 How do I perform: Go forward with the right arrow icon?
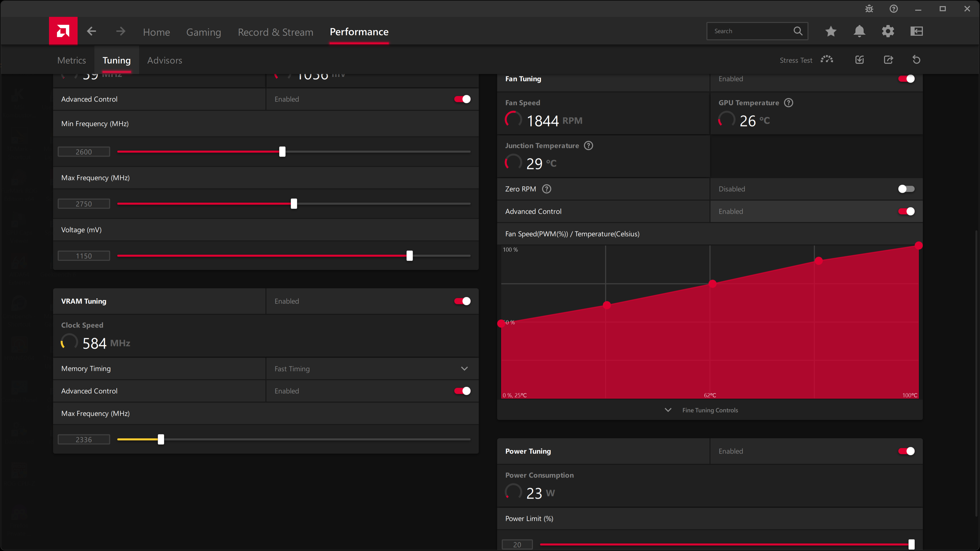[121, 31]
